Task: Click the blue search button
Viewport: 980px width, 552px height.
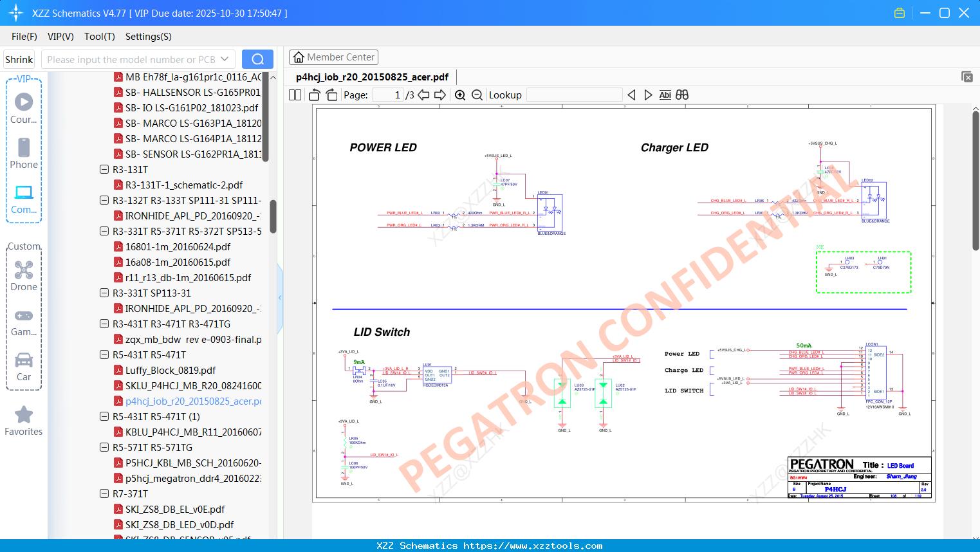Action: pyautogui.click(x=257, y=59)
